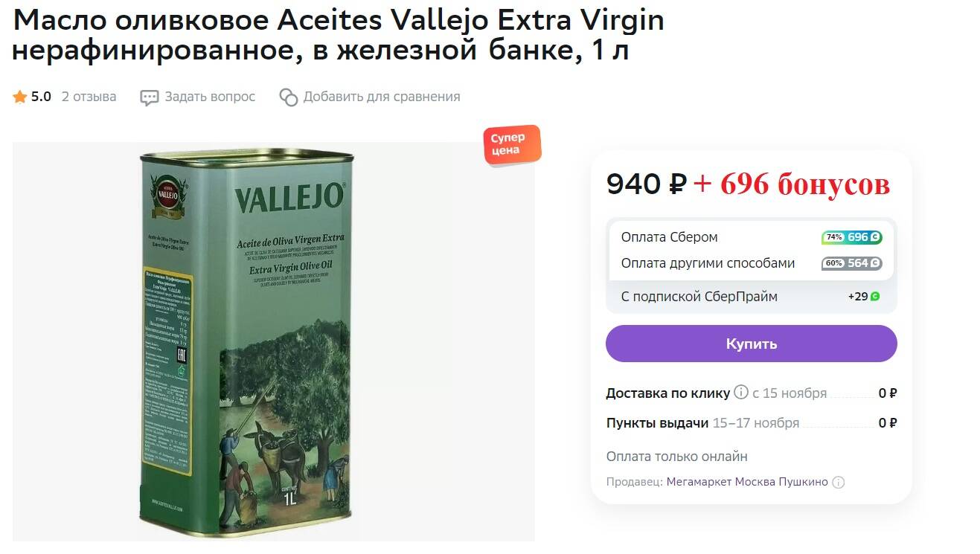Click the compare circles icon
Screen dimensions: 980x554
click(x=288, y=97)
